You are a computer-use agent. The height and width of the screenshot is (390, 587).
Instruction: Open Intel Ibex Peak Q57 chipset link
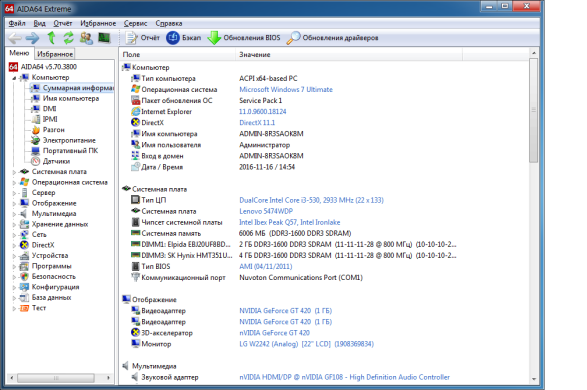click(289, 222)
